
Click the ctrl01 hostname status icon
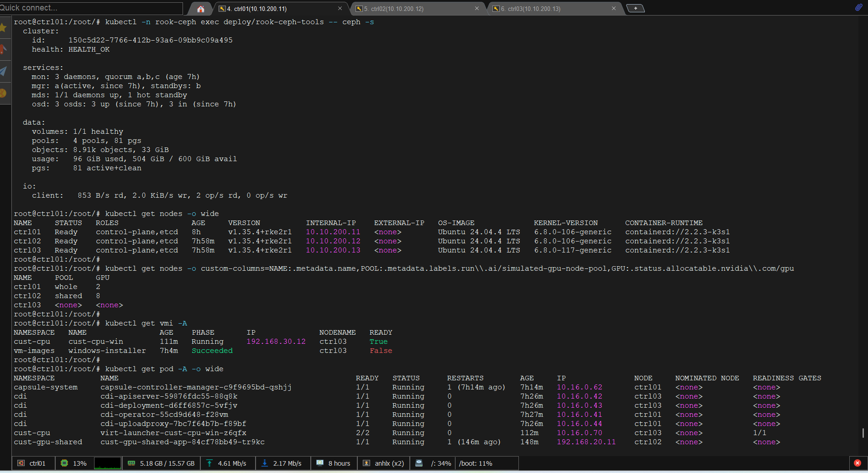(21, 463)
